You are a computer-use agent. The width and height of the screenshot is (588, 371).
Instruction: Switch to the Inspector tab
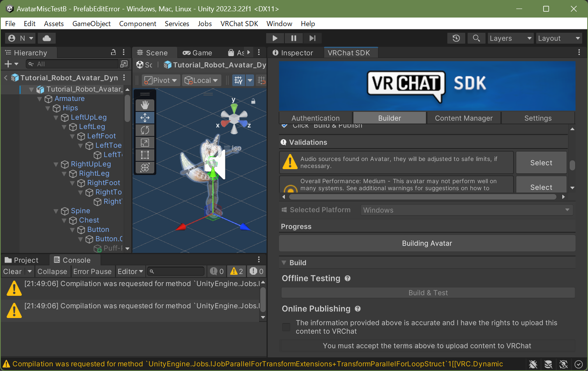[293, 53]
